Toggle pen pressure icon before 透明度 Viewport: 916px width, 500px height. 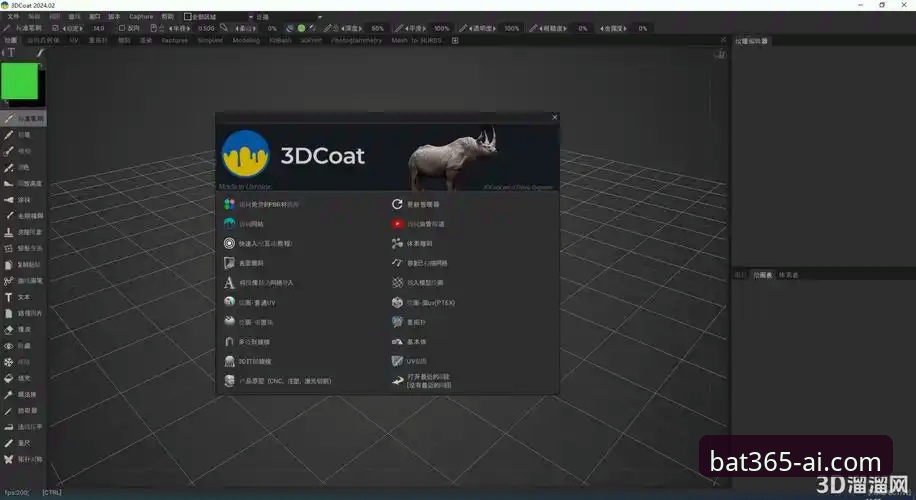[463, 28]
